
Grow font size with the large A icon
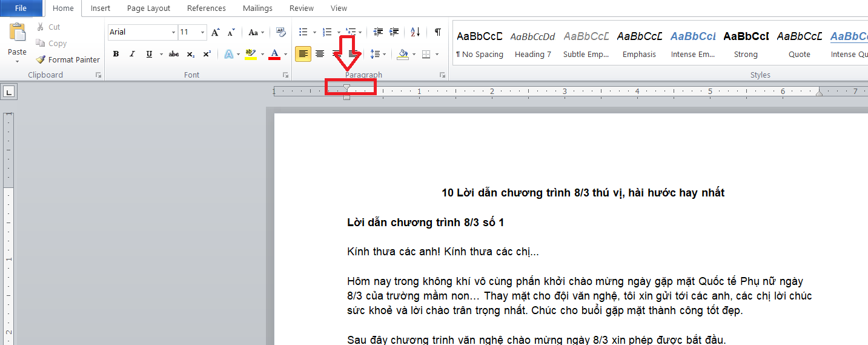pyautogui.click(x=216, y=32)
